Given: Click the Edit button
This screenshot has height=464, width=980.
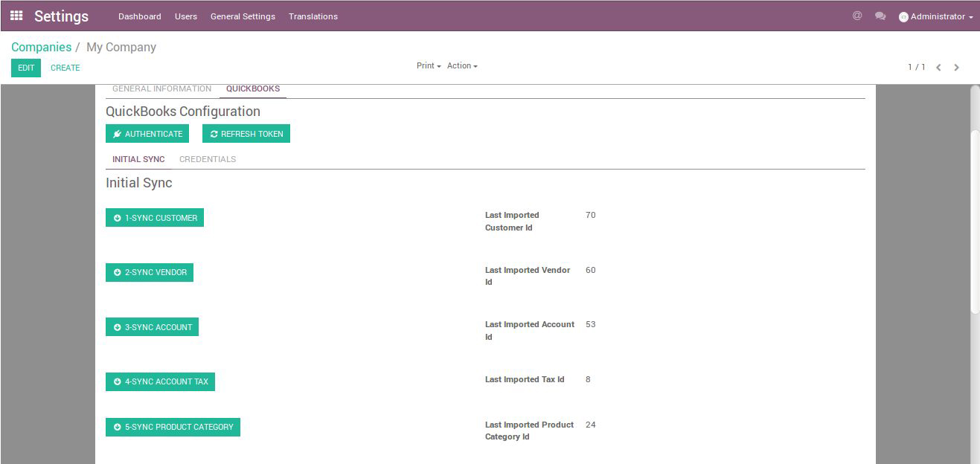Looking at the screenshot, I should click(26, 68).
